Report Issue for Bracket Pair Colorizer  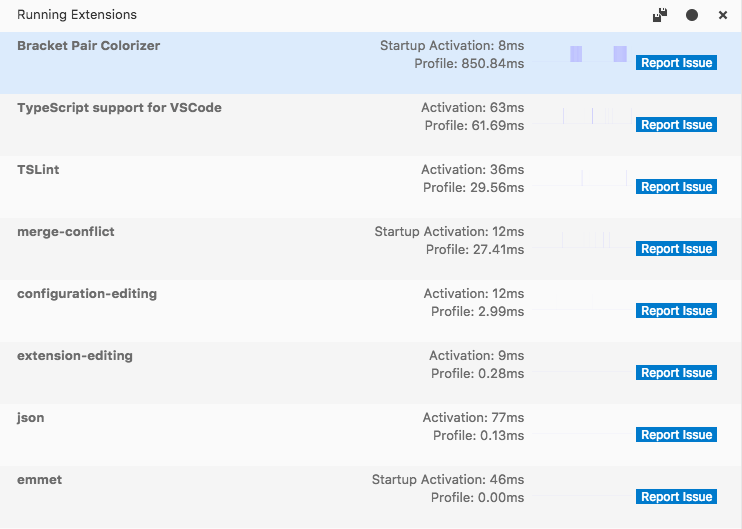676,63
